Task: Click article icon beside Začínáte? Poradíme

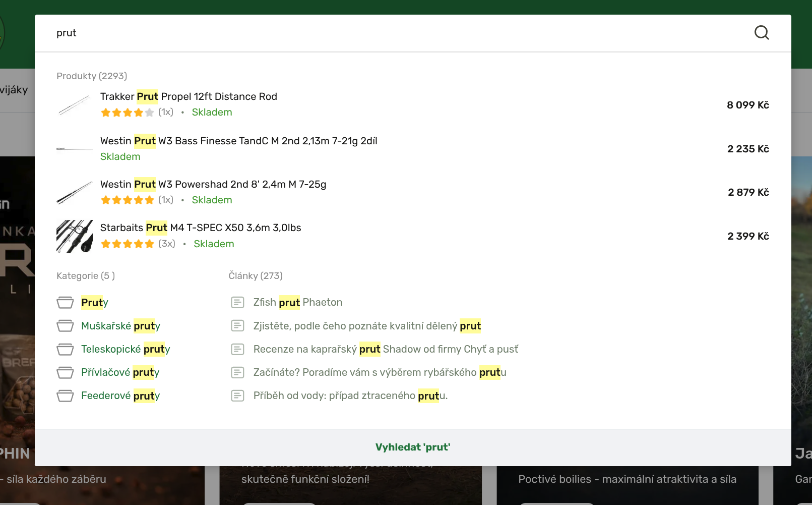Action: click(237, 372)
